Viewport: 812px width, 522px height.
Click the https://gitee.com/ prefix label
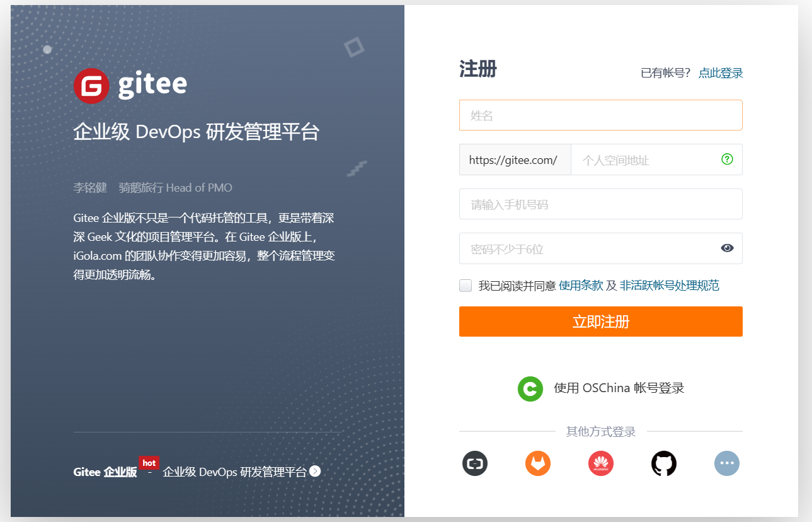tap(515, 159)
